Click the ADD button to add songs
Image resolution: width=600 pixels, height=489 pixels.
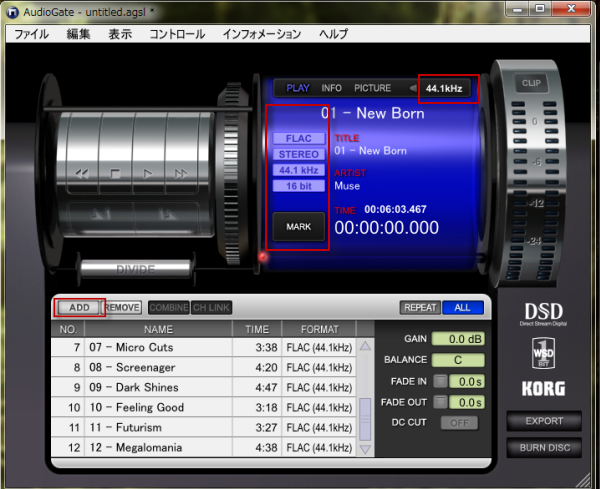[x=78, y=308]
